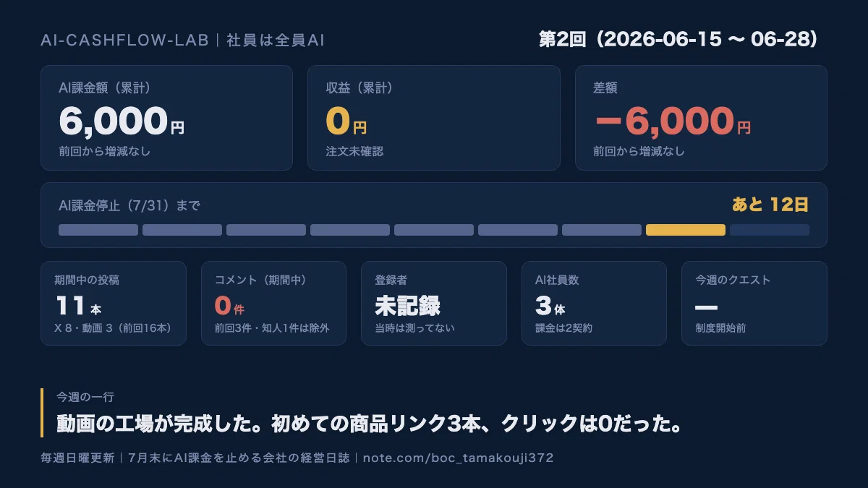
Task: Open the 差額 card showing −6,000円
Action: [701, 118]
